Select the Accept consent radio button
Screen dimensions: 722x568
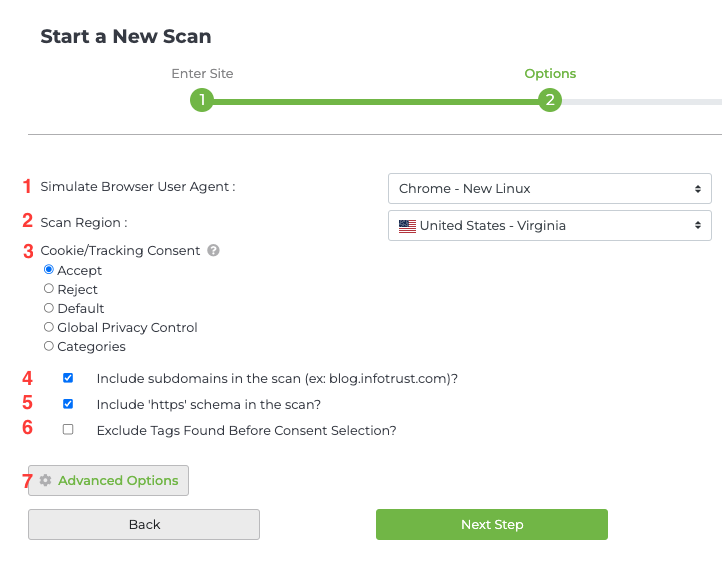coord(49,270)
